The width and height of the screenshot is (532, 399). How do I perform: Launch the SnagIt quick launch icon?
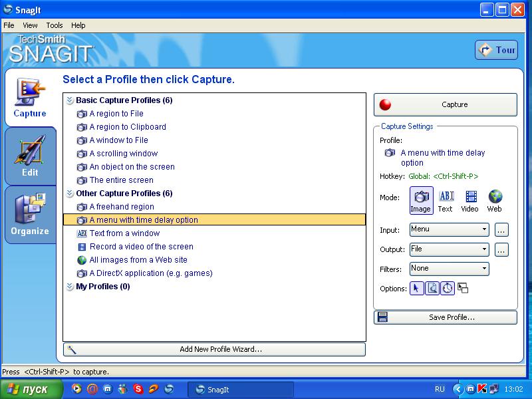[169, 389]
